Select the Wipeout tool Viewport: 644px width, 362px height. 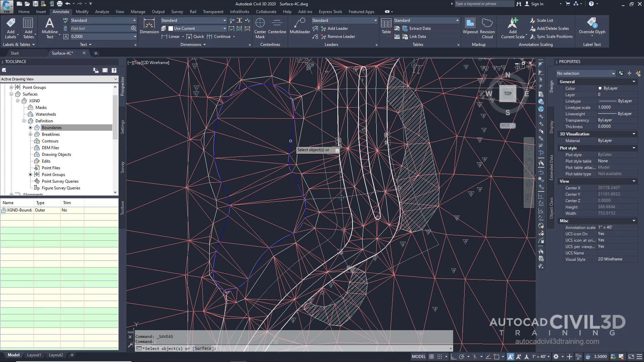[470, 23]
